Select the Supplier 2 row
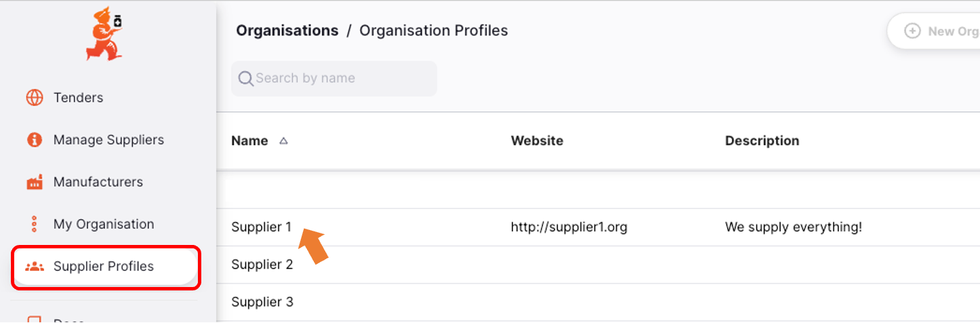The image size is (980, 323). point(598,265)
